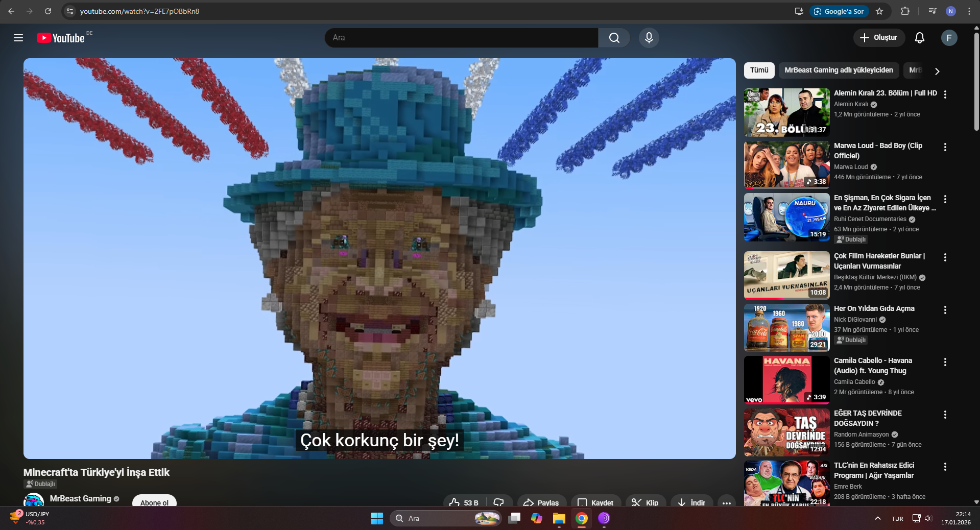Screen dimensions: 980x530
Task: Click the Chrome address bar URL
Action: pyautogui.click(x=139, y=11)
